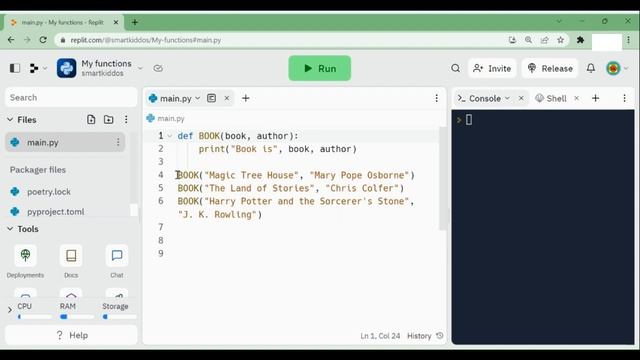
Task: Toggle the sidebar panel icon
Action: [15, 68]
